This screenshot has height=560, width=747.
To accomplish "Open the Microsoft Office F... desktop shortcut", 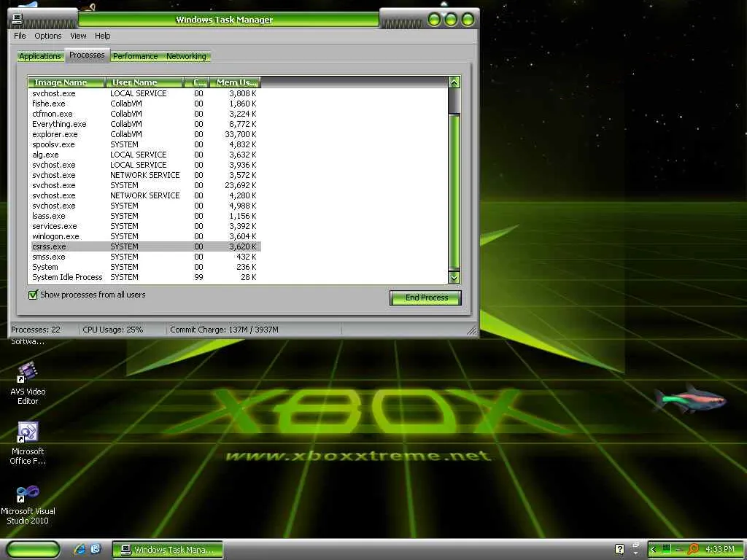I will [28, 443].
